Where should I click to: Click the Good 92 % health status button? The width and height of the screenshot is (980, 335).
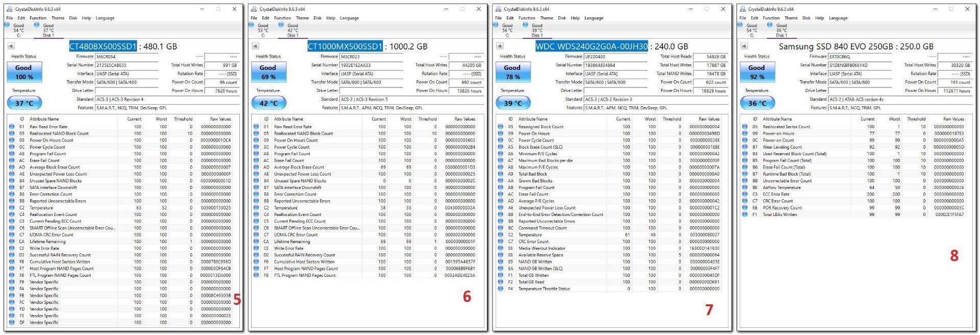click(756, 72)
